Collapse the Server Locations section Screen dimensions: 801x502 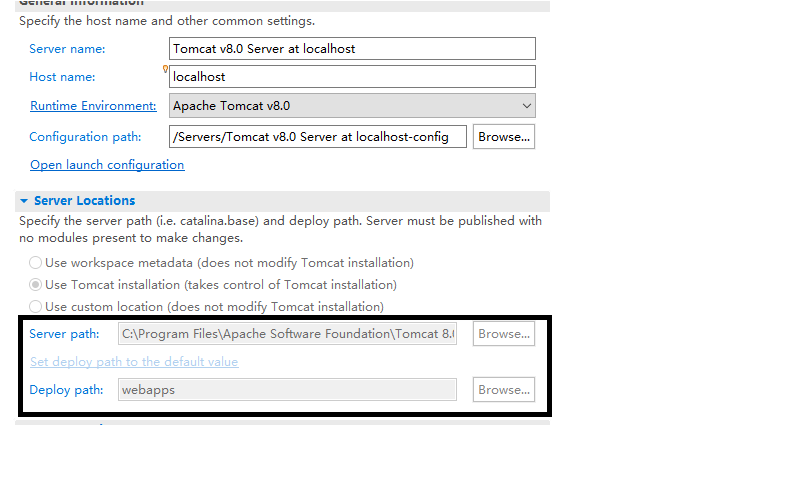point(23,201)
